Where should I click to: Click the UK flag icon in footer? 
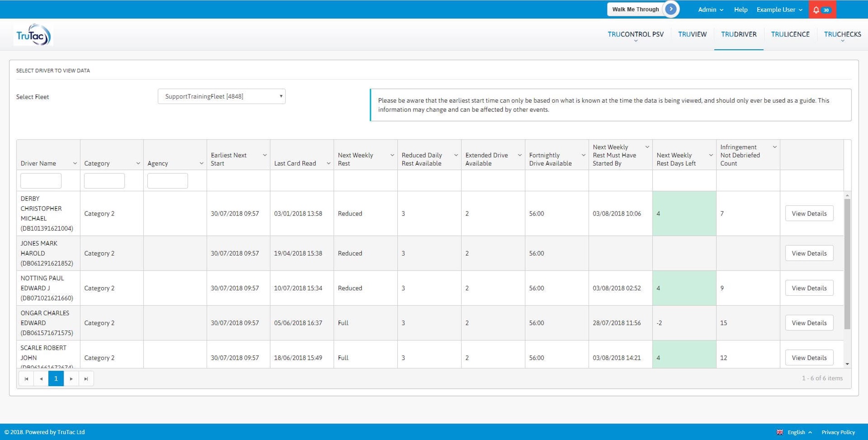[x=779, y=432]
